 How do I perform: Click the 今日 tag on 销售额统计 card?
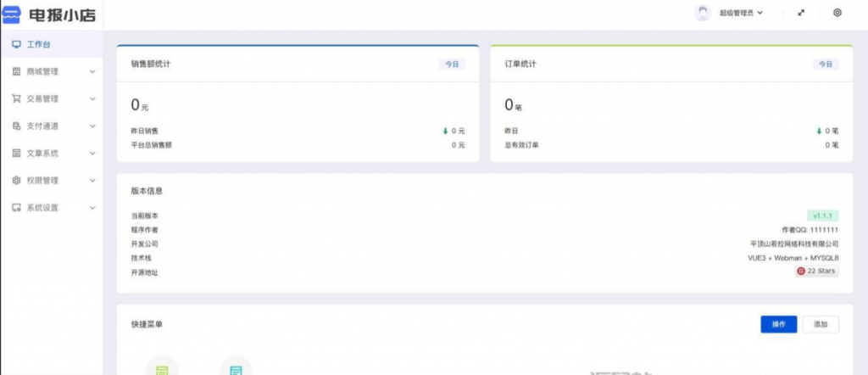tap(451, 64)
